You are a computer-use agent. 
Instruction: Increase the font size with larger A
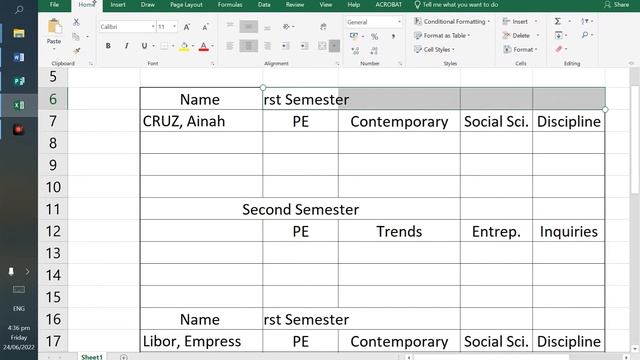[x=187, y=27]
